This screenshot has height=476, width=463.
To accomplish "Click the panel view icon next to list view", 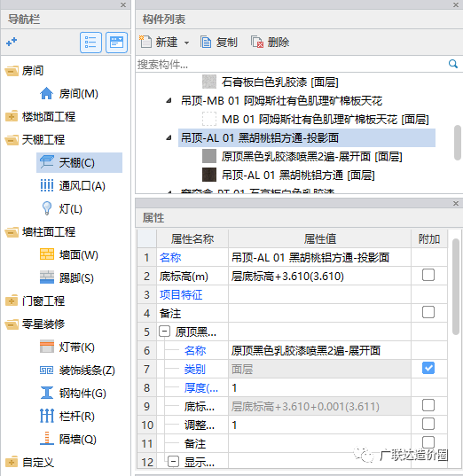I will pos(117,43).
